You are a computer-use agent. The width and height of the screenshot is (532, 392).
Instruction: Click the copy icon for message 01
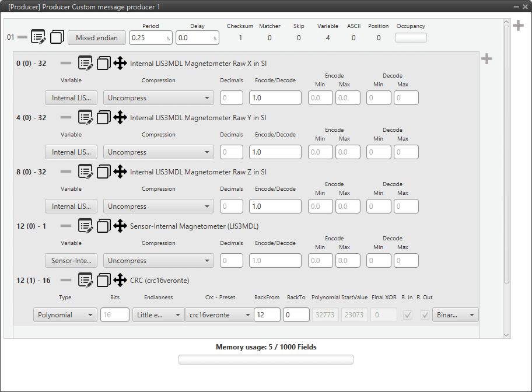click(57, 37)
